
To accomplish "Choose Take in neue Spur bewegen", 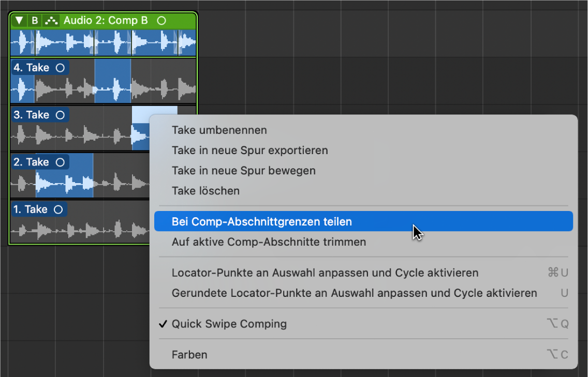I will tap(243, 171).
